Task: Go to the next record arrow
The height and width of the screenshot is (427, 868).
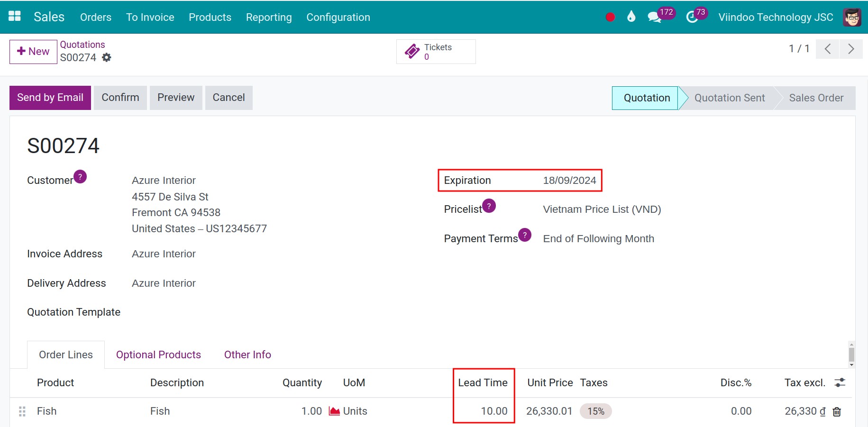Action: (x=851, y=49)
